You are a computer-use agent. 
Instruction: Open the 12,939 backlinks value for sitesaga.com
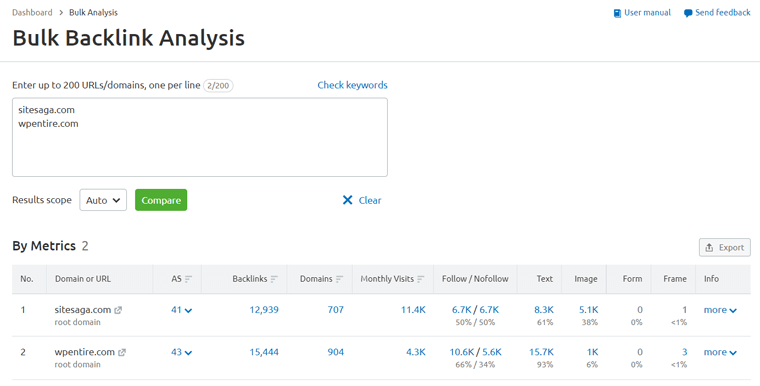point(264,310)
